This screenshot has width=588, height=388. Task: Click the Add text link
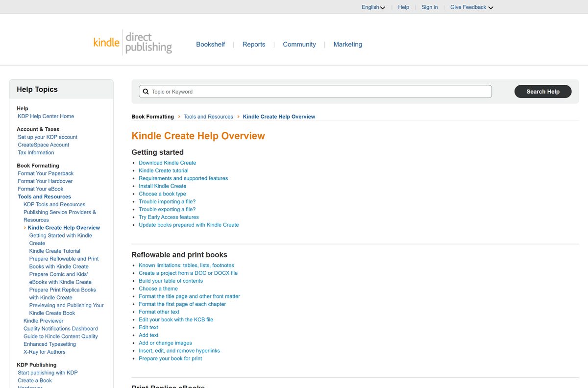click(x=148, y=336)
